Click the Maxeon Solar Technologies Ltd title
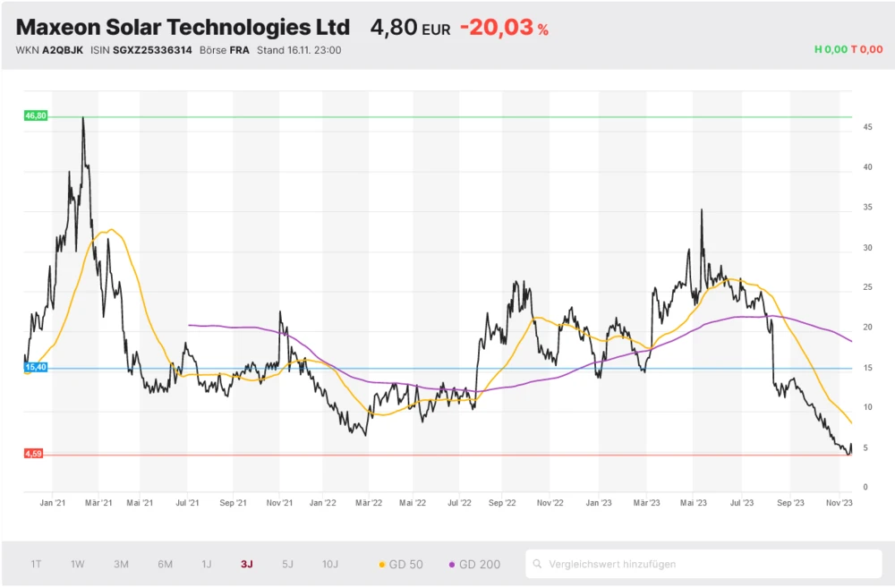This screenshot has width=895, height=588. pos(183,27)
